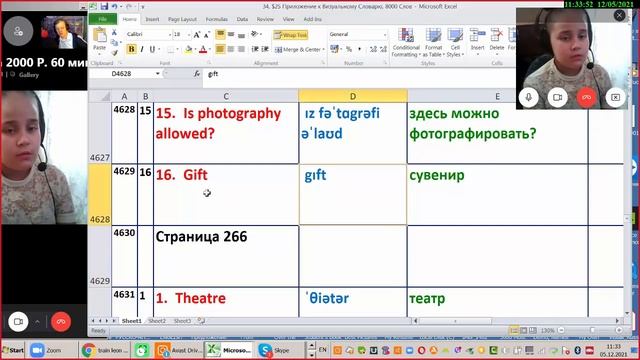Click the Save icon in Quick Access toolbar
This screenshot has height=360, width=640.
click(x=104, y=6)
